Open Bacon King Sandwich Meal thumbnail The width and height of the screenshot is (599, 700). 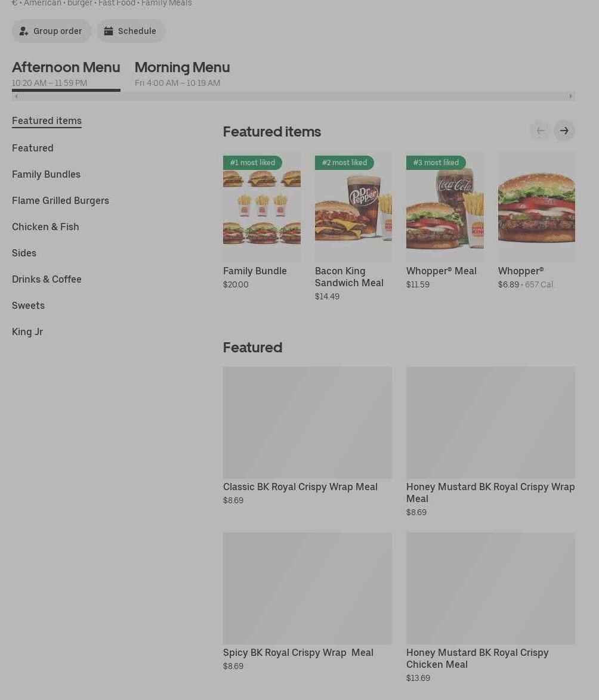tap(353, 206)
